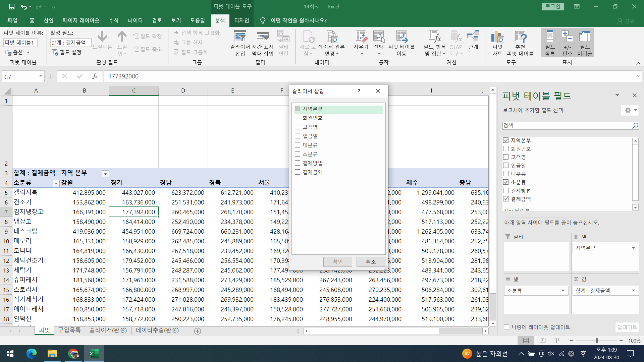Screen dimensions: 644x362
Task: Enable 나중에 레이아웃 업데이트 checkbox
Action: coord(506,327)
